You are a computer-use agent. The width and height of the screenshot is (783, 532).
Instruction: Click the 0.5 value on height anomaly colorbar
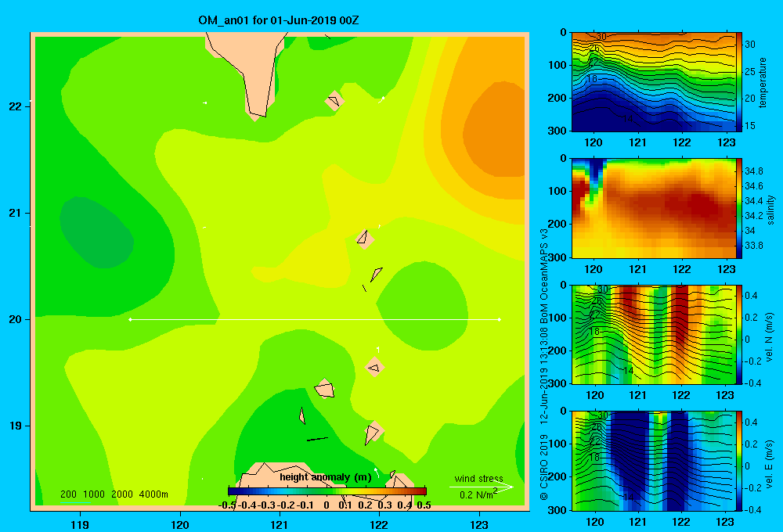[x=424, y=505]
